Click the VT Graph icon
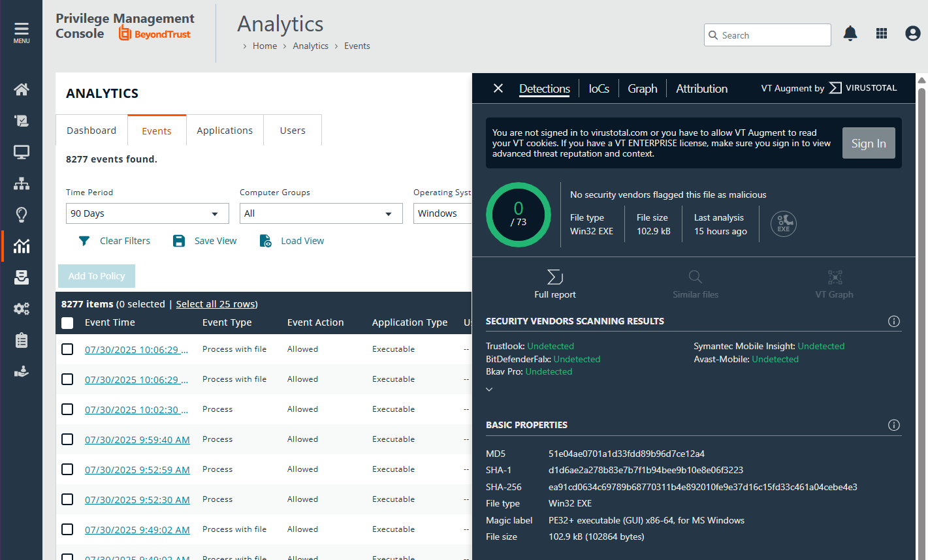The image size is (928, 560). pyautogui.click(x=835, y=277)
